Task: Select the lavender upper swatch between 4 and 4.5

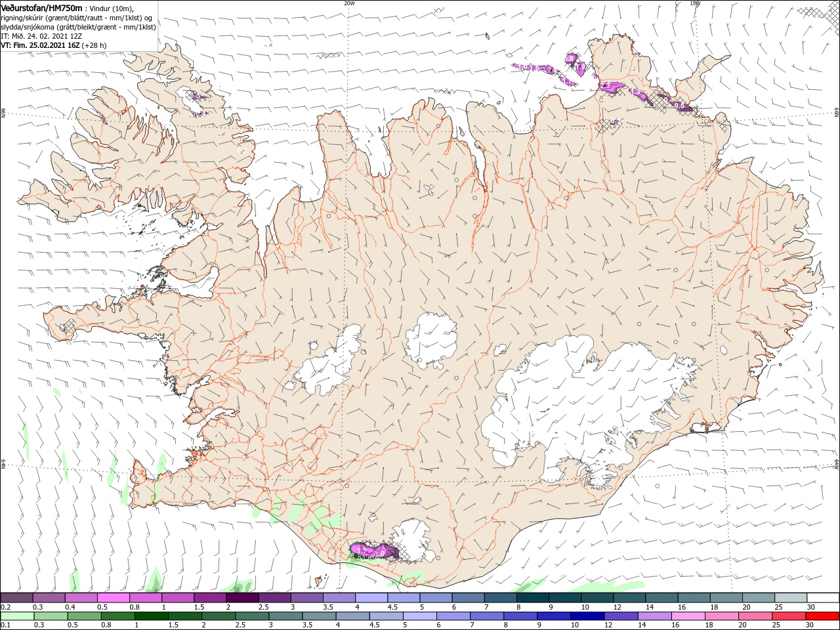Action: click(x=371, y=598)
